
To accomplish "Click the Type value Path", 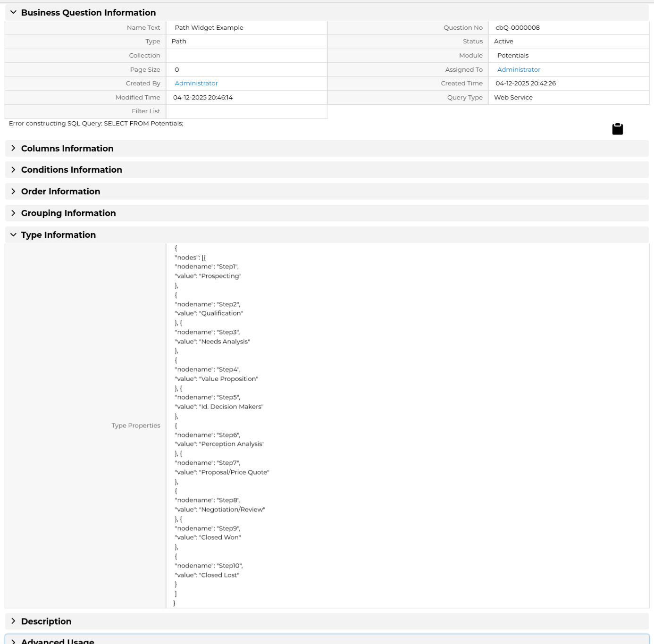I will 179,42.
